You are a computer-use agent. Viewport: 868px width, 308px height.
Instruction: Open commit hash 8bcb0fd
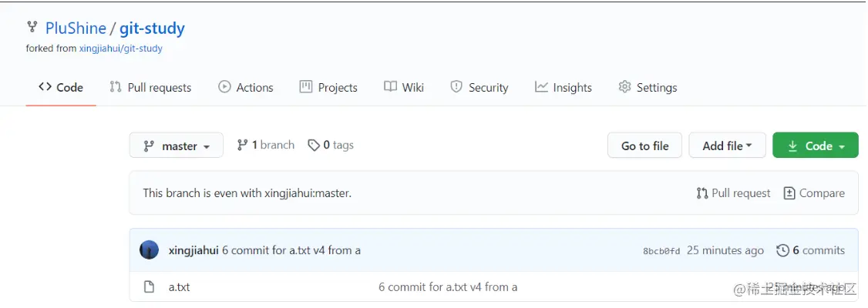[661, 251]
